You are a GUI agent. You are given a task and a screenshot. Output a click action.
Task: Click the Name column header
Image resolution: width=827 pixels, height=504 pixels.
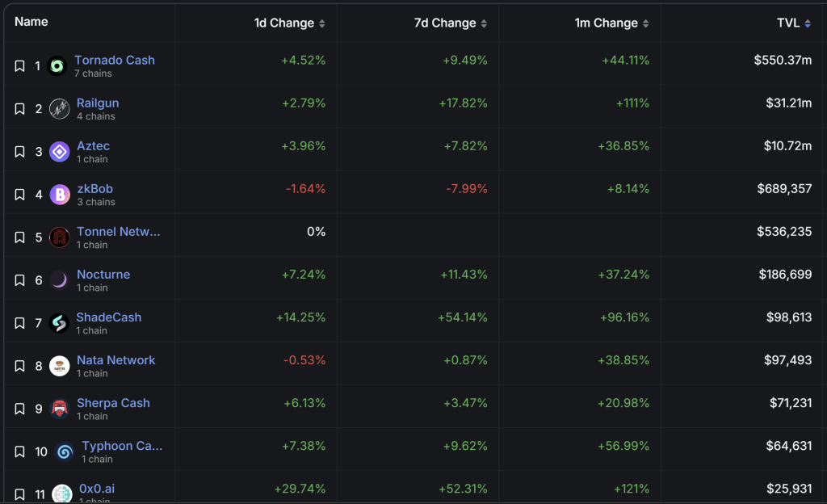point(31,22)
